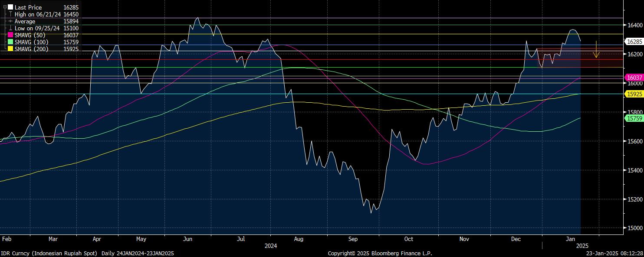Screen dimensions: 644x257
Task: Click the Low marker icon in legend
Action: pyautogui.click(x=10, y=28)
